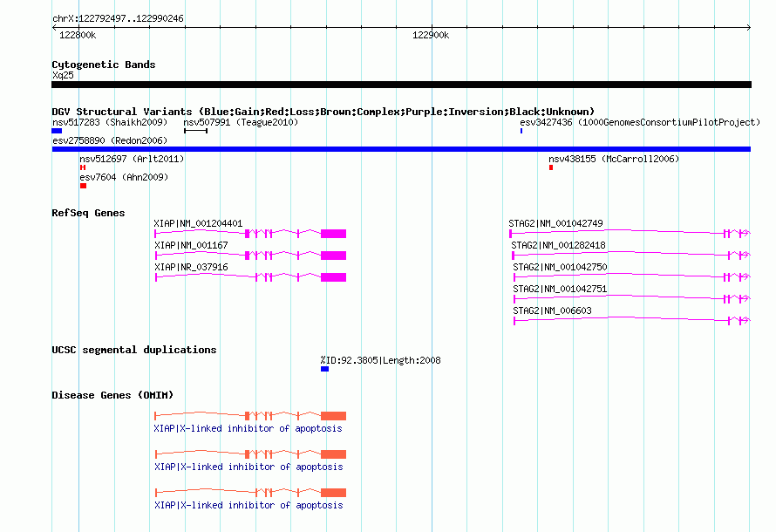The height and width of the screenshot is (532, 776).
Task: Click the nsv512697 (Arlt2011) label
Action: point(132,159)
